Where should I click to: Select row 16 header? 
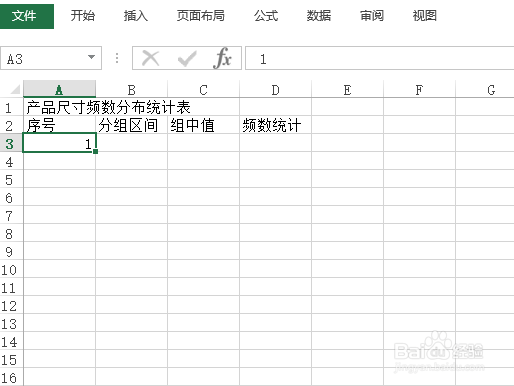click(11, 377)
